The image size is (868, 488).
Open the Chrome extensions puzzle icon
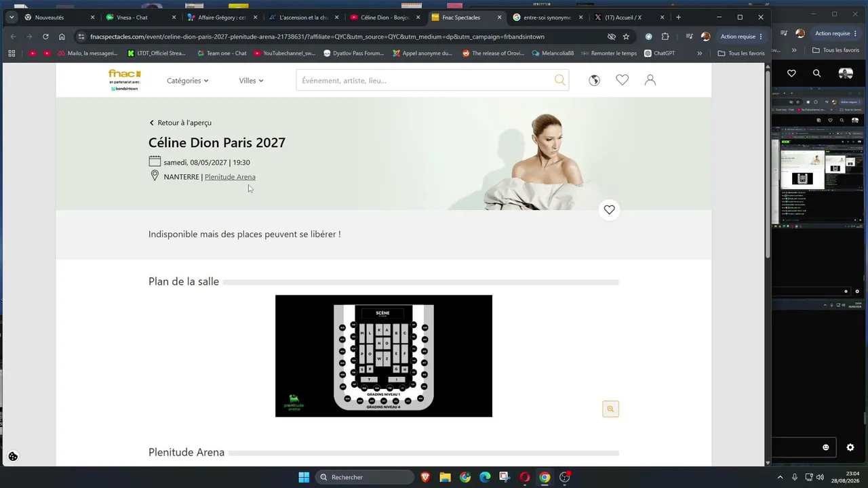[665, 37]
